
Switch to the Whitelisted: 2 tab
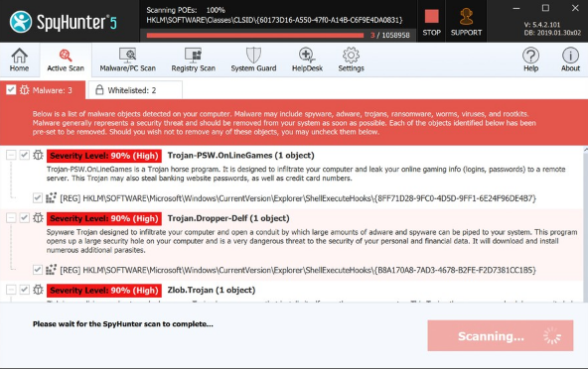pyautogui.click(x=135, y=90)
